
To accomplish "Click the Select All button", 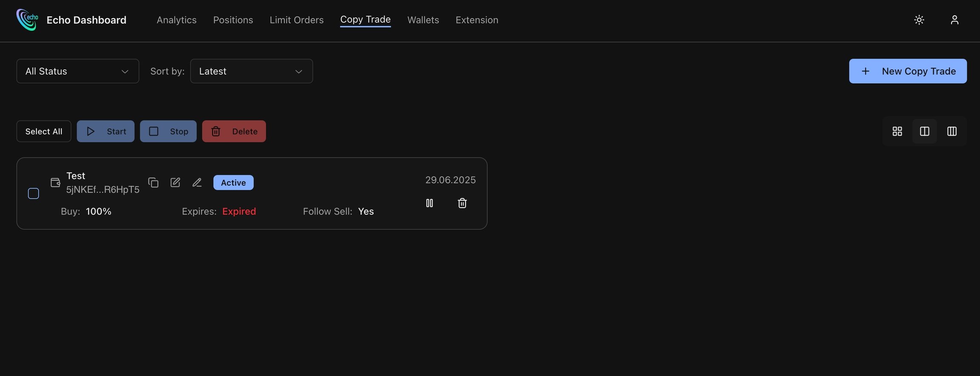I will 44,131.
